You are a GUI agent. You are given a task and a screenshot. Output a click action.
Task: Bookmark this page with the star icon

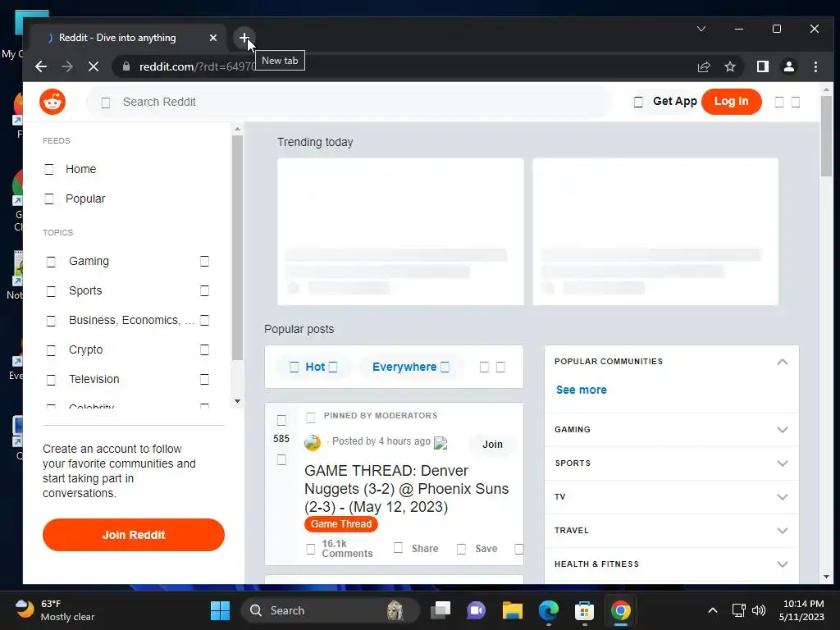(729, 66)
